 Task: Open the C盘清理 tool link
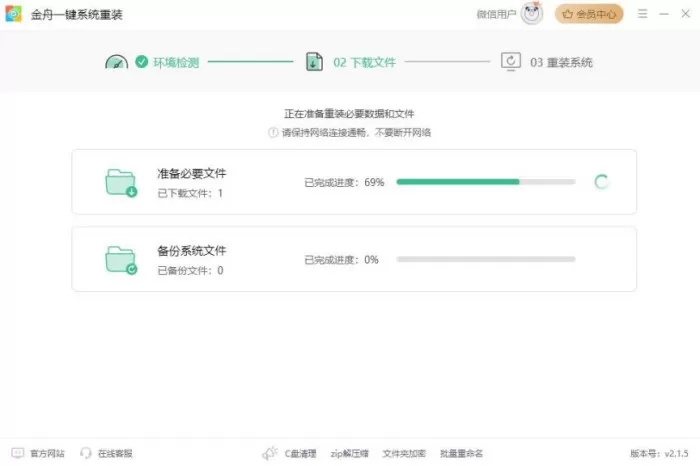[300, 454]
